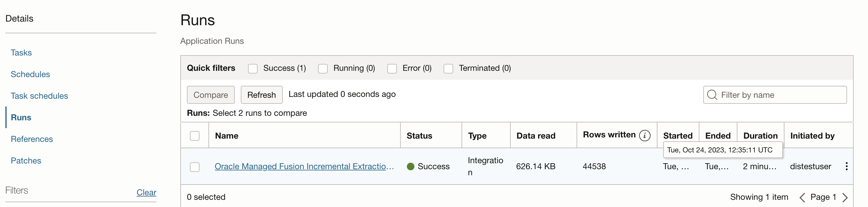Screen dimensions: 868x207
Task: Go to the next page arrow
Action: coord(845,197)
